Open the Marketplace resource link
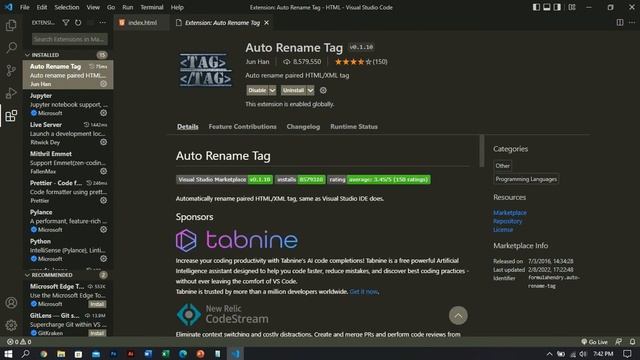 510,213
